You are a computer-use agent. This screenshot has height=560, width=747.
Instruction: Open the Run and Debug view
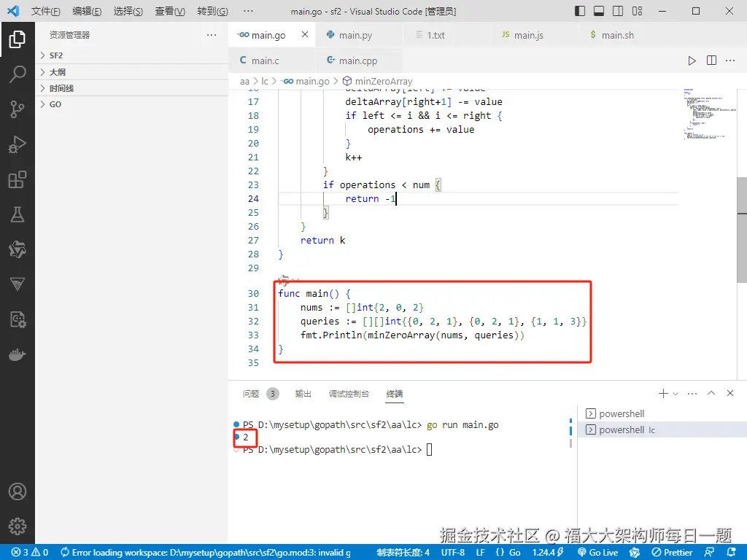click(x=18, y=144)
